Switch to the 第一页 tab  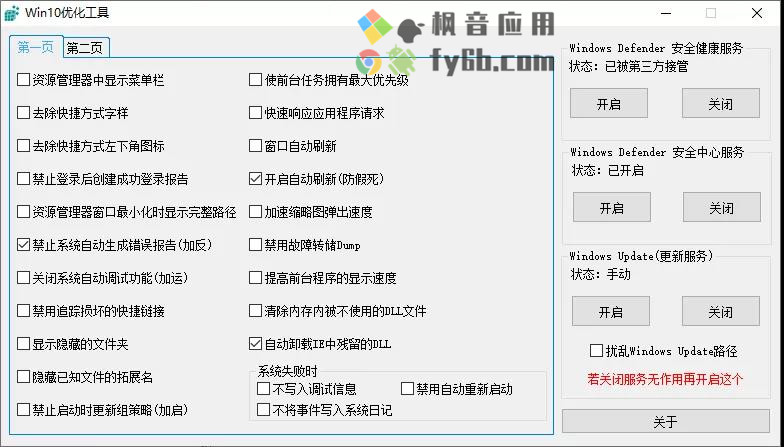[36, 47]
